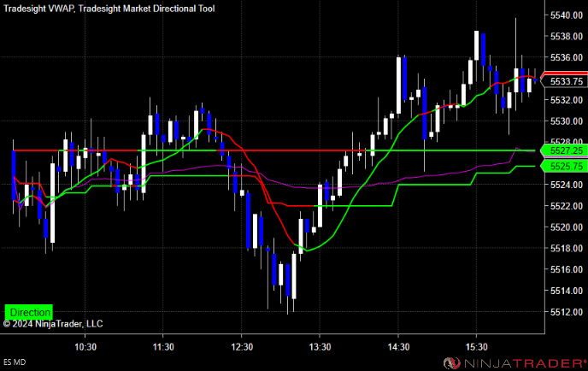
Task: Click the 5520.00 price axis label
Action: click(x=567, y=227)
